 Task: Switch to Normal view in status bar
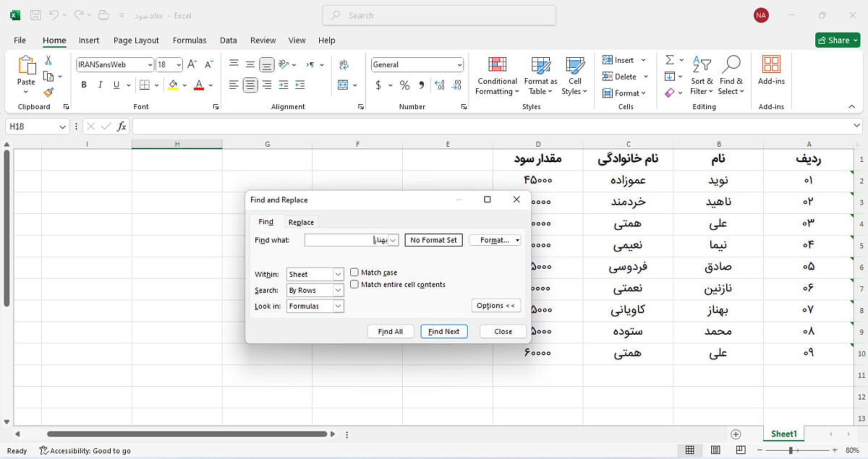click(x=690, y=450)
